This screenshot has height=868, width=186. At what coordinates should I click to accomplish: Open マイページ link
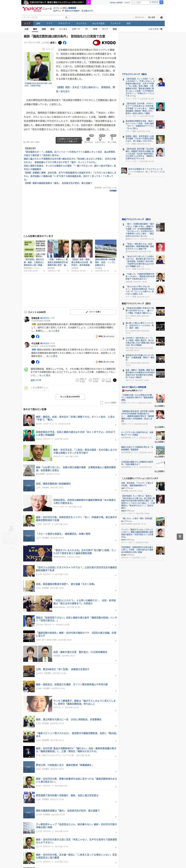coord(139,18)
